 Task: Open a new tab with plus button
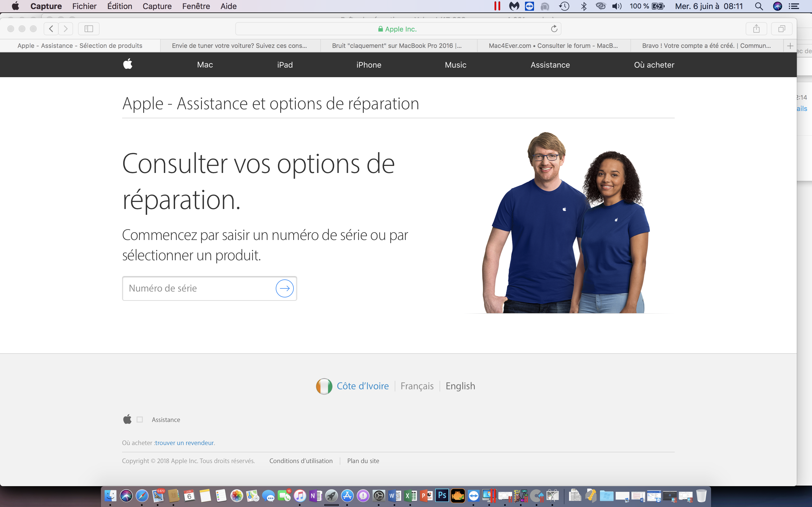tap(790, 46)
